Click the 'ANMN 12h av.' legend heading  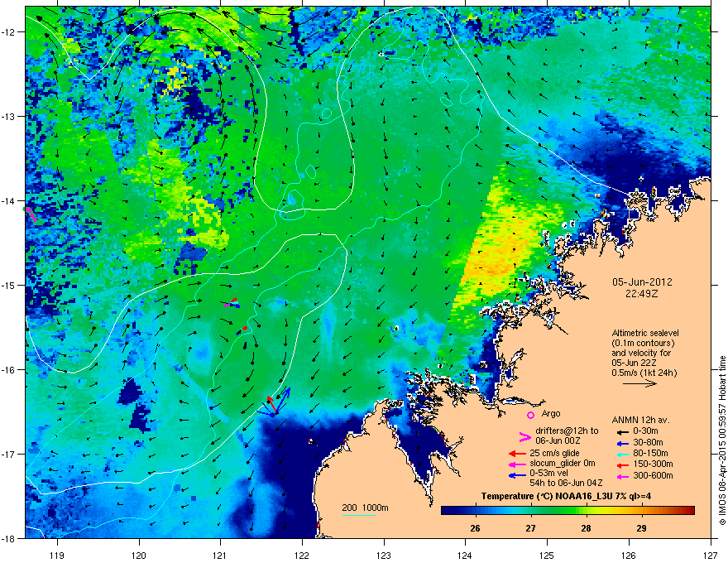click(640, 420)
